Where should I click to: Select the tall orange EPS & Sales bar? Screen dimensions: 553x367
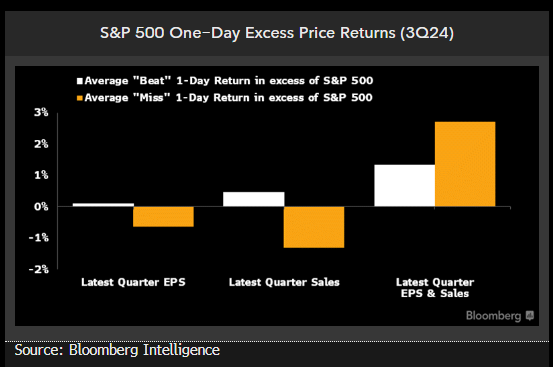coord(465,164)
